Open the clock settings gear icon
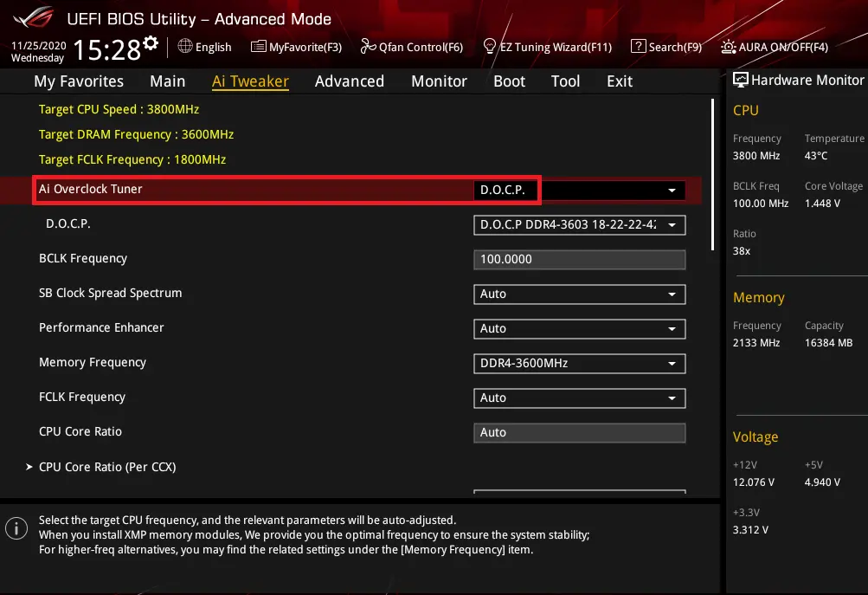 click(151, 43)
